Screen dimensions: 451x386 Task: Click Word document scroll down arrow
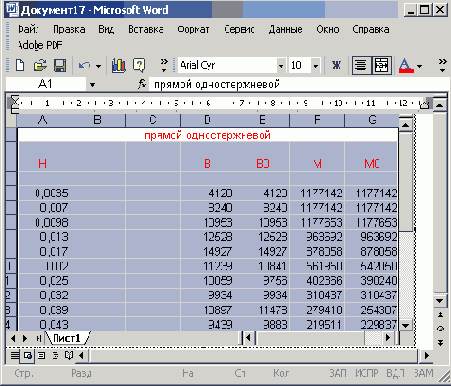(x=440, y=301)
